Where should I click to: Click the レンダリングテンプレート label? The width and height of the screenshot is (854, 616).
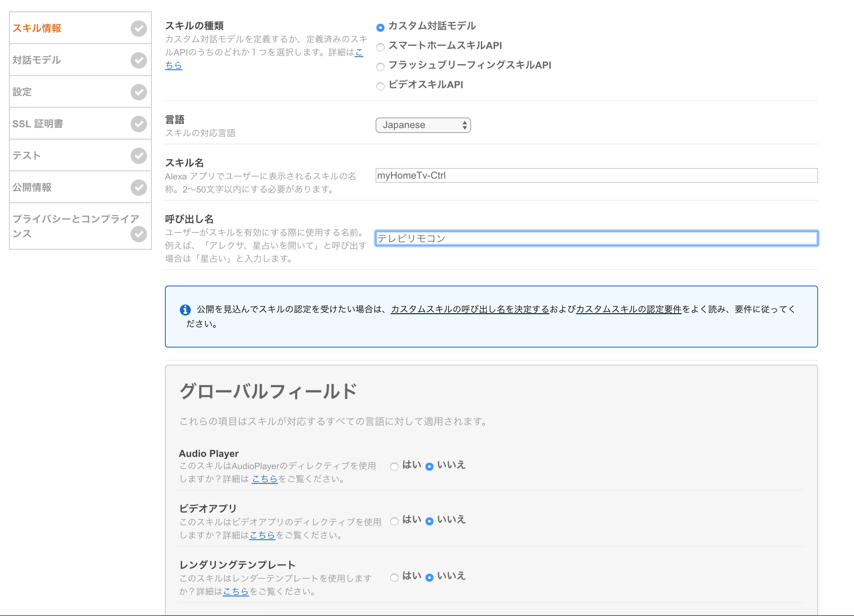[x=238, y=565]
